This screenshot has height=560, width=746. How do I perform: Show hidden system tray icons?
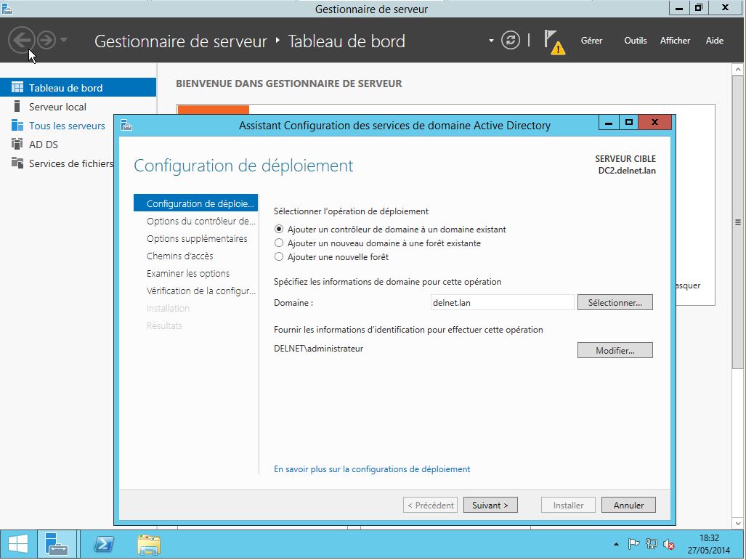(x=616, y=544)
